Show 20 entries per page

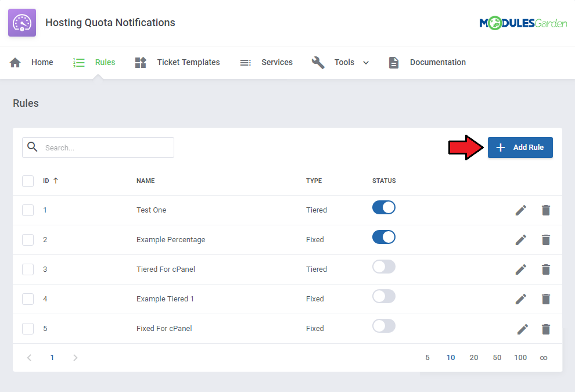point(474,358)
